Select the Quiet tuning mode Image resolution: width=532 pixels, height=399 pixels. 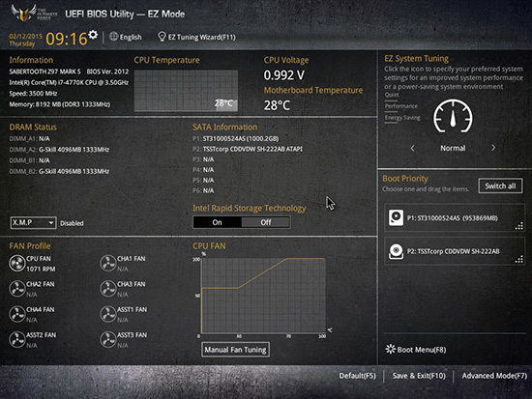pos(392,95)
